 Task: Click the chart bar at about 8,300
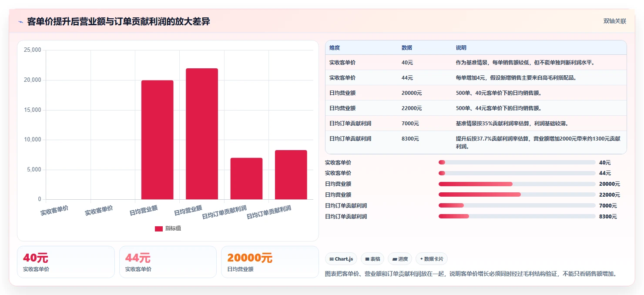point(291,174)
